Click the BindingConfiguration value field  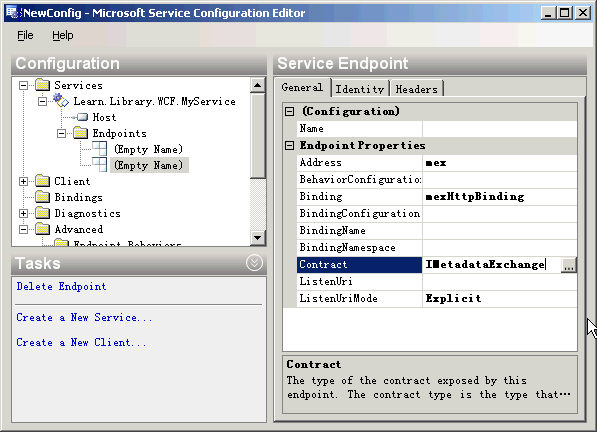pos(500,214)
